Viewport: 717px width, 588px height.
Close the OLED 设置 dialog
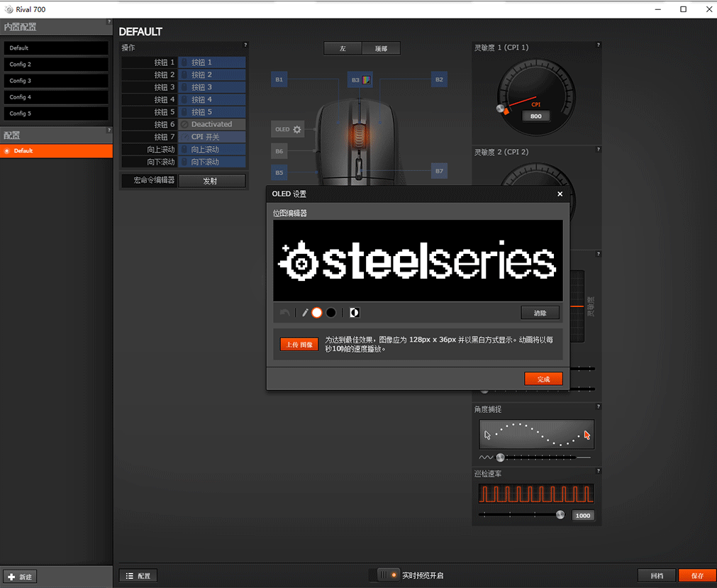point(560,194)
